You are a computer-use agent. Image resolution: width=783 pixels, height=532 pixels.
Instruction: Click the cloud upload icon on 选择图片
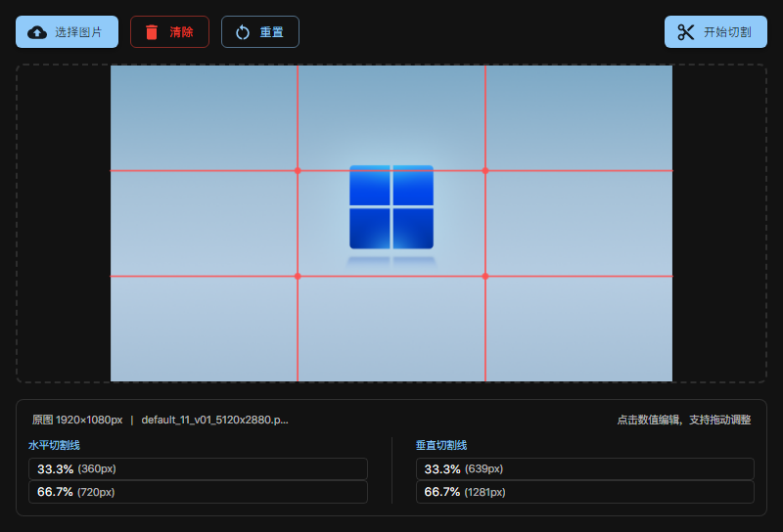[37, 32]
